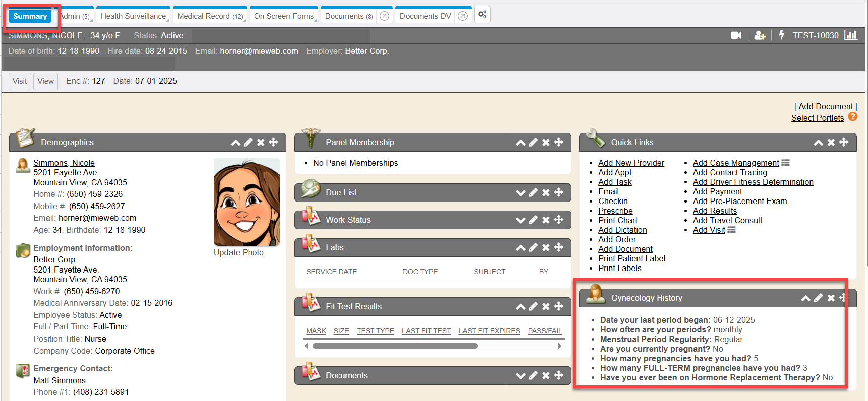Edit the Gynecology History portlet
The height and width of the screenshot is (401, 868).
[x=818, y=298]
